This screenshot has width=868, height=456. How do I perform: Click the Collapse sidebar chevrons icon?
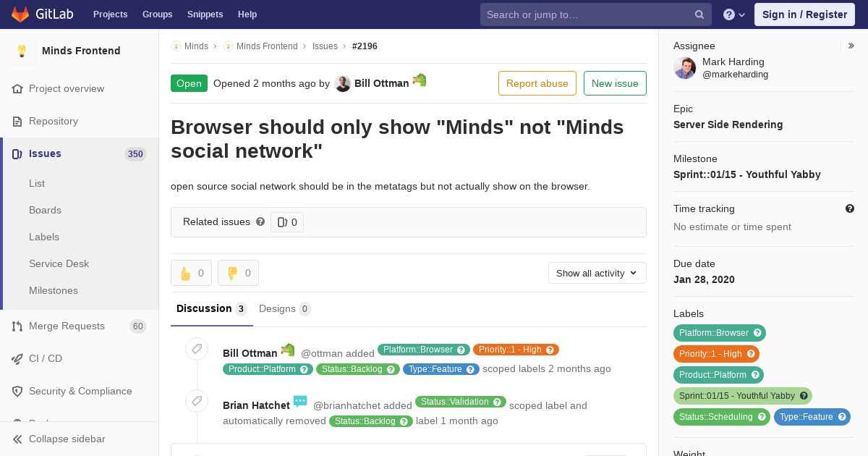[17, 439]
